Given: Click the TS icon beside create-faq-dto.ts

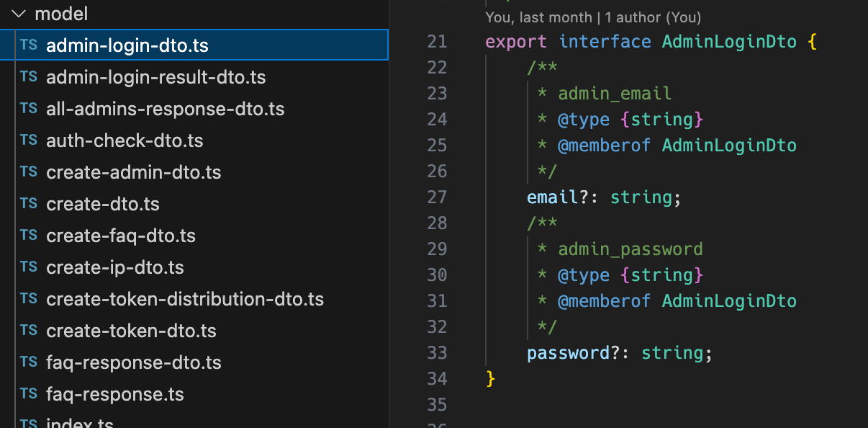Looking at the screenshot, I should pos(27,235).
